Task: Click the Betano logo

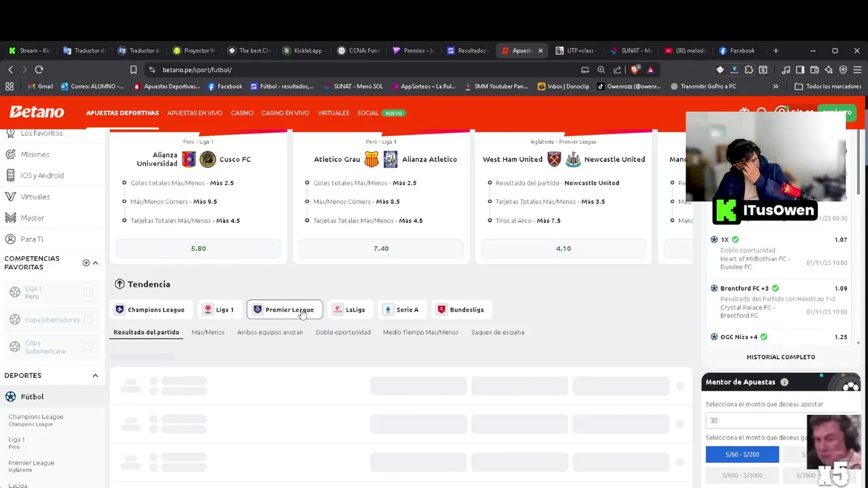Action: pyautogui.click(x=37, y=113)
